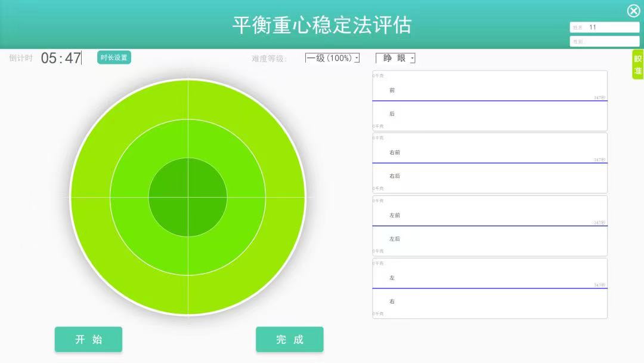Select the 左 (left) measurement section
Screen dimensions: 644x363
(489, 277)
